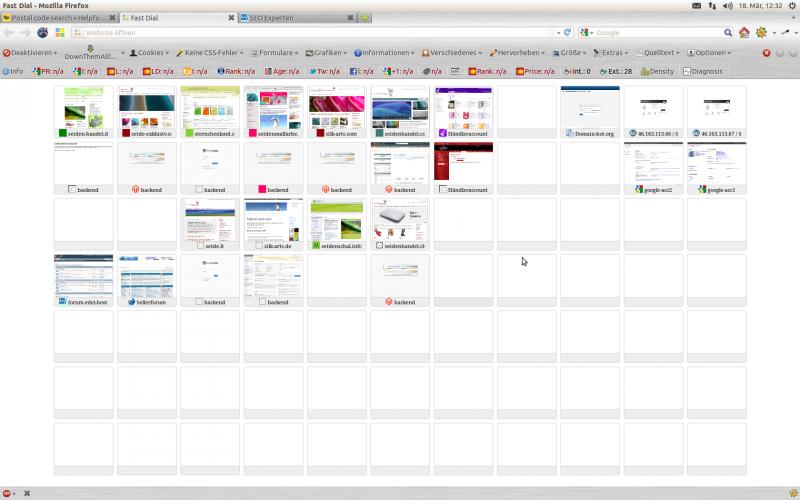Image resolution: width=800 pixels, height=500 pixels.
Task: Open the Extras dropdown menu
Action: [612, 52]
